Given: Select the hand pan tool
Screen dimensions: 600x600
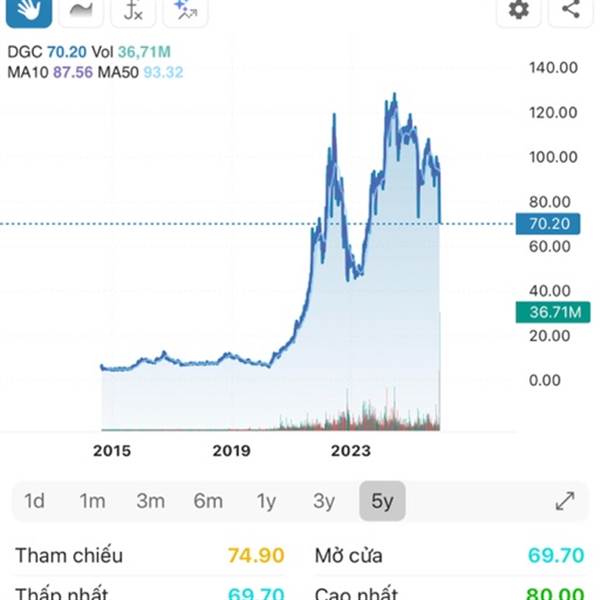Looking at the screenshot, I should (27, 10).
